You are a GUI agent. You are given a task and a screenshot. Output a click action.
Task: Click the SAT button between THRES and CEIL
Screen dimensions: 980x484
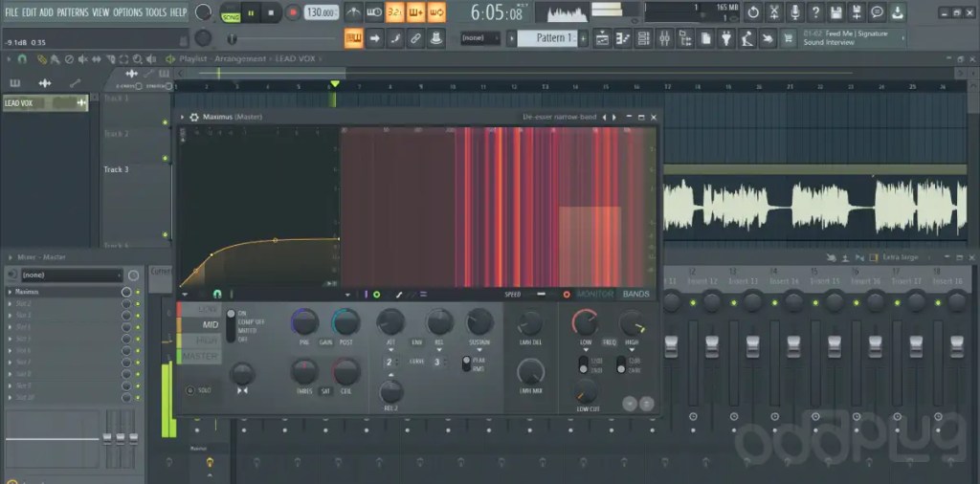click(325, 391)
